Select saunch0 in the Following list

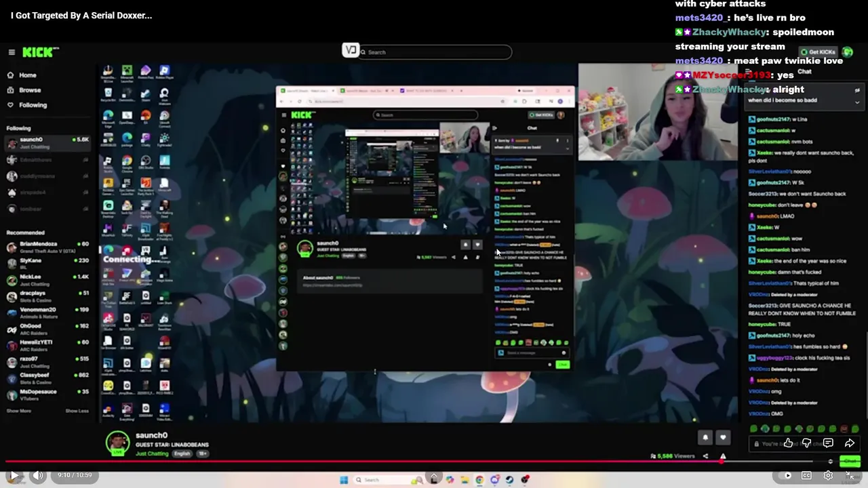(x=47, y=142)
